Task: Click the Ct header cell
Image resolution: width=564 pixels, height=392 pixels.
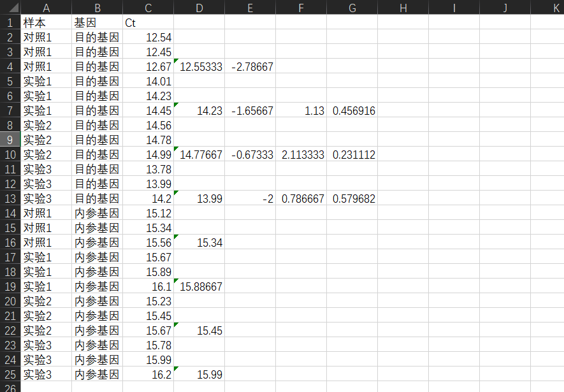Action: (x=148, y=22)
